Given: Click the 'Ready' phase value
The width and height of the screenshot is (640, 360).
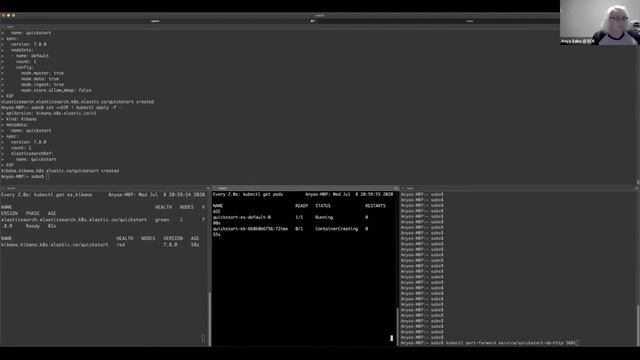Looking at the screenshot, I should 33,226.
